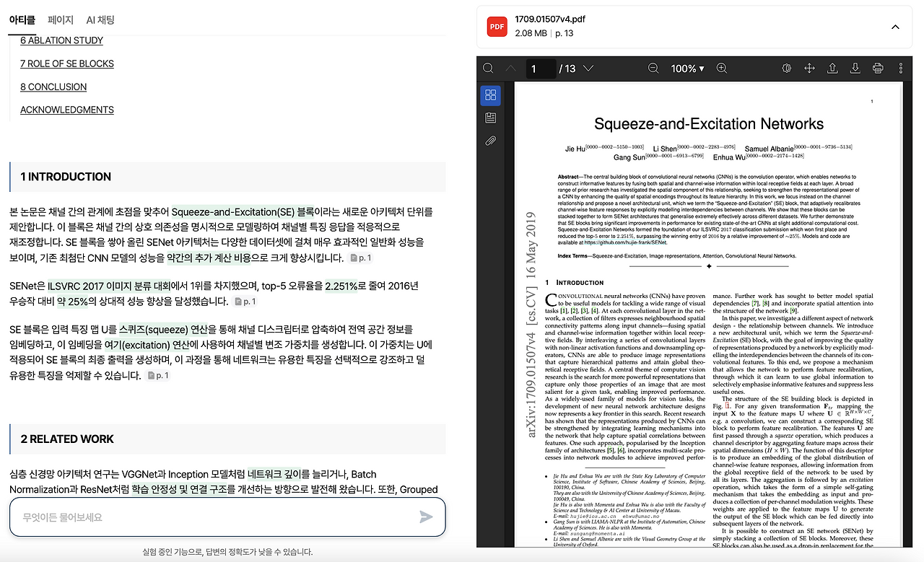The height and width of the screenshot is (562, 924).
Task: Open the 100% zoom level dropdown
Action: [685, 68]
